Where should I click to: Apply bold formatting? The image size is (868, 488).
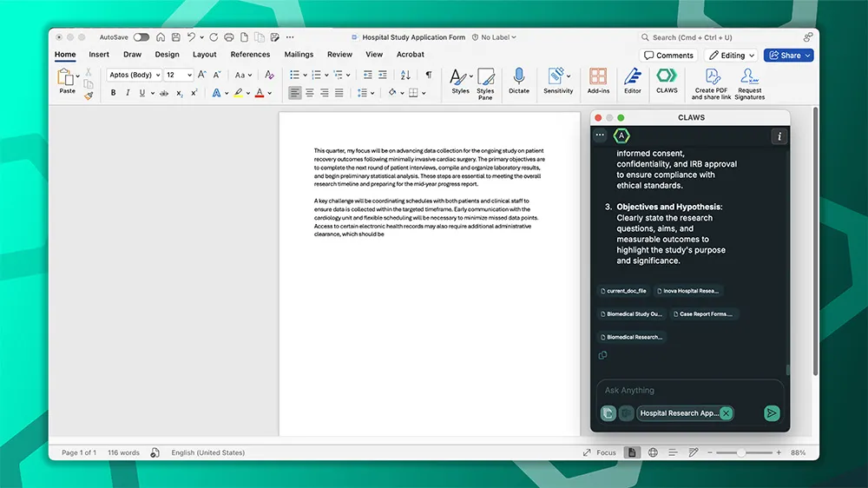point(113,93)
